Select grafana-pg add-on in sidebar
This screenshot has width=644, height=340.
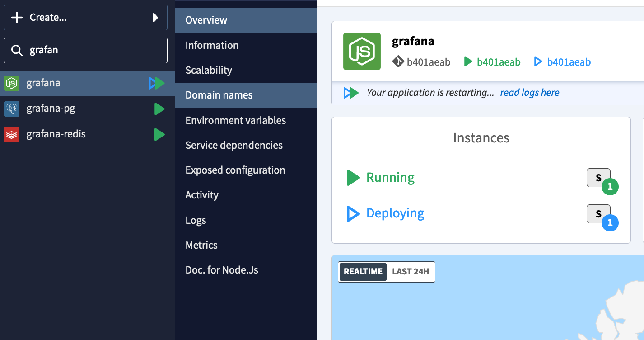click(x=87, y=109)
